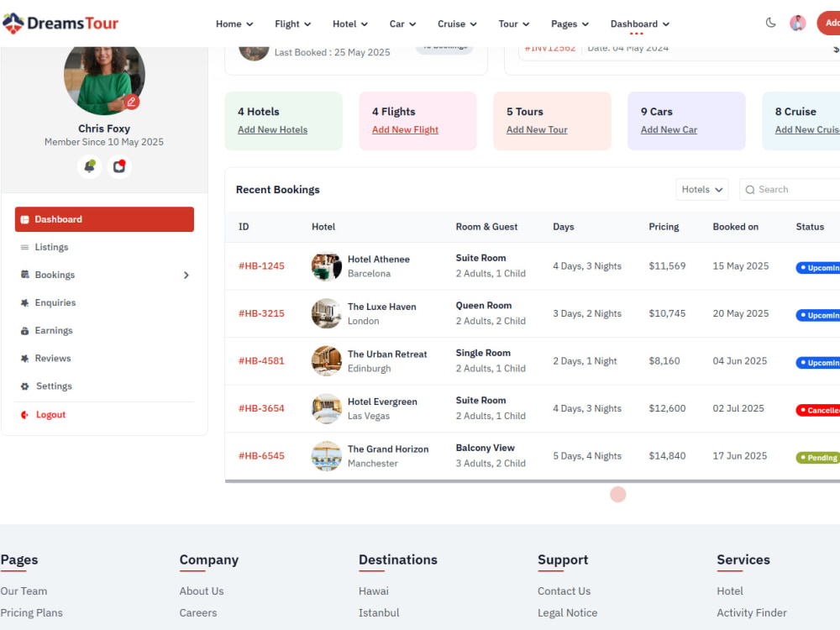Open booking ID #HB-6545
The height and width of the screenshot is (630, 840).
(x=261, y=456)
